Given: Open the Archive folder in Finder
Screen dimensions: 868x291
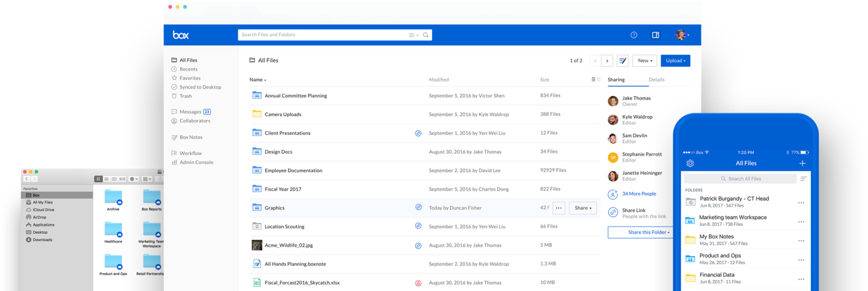Looking at the screenshot, I should pyautogui.click(x=113, y=199).
